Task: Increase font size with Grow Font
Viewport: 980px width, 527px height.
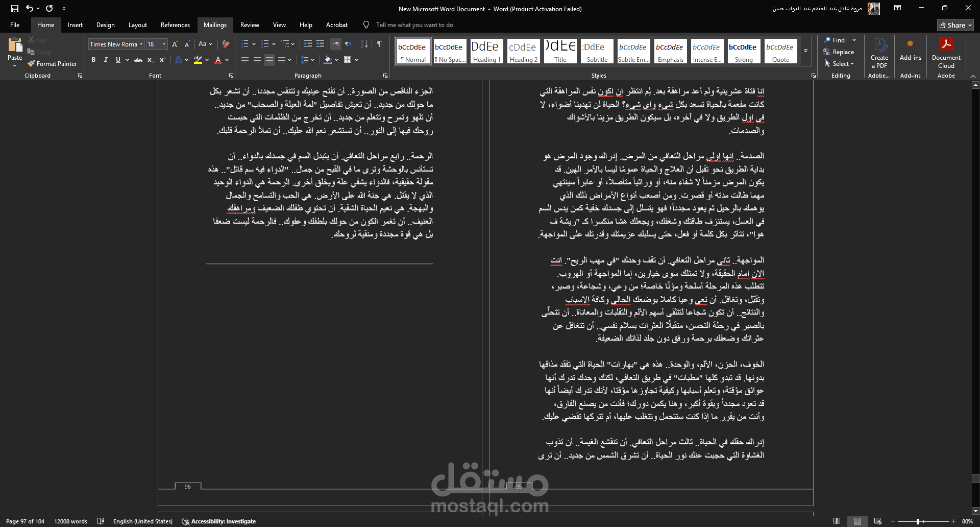Action: [x=175, y=44]
